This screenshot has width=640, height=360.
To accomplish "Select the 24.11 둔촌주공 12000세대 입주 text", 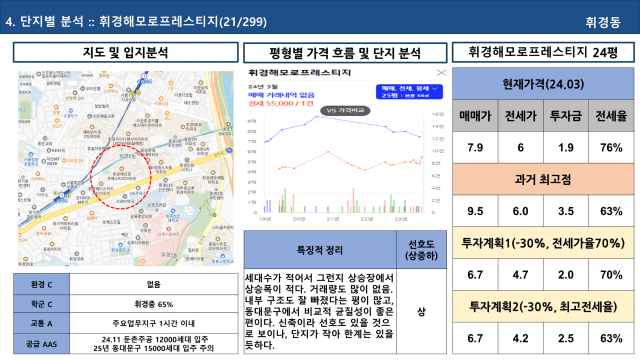I will [x=155, y=339].
